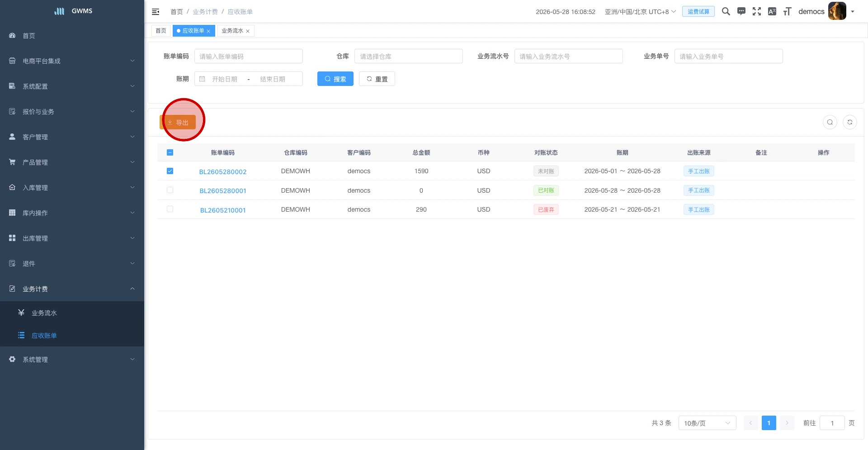Open bill link BL2605280002

coord(223,172)
